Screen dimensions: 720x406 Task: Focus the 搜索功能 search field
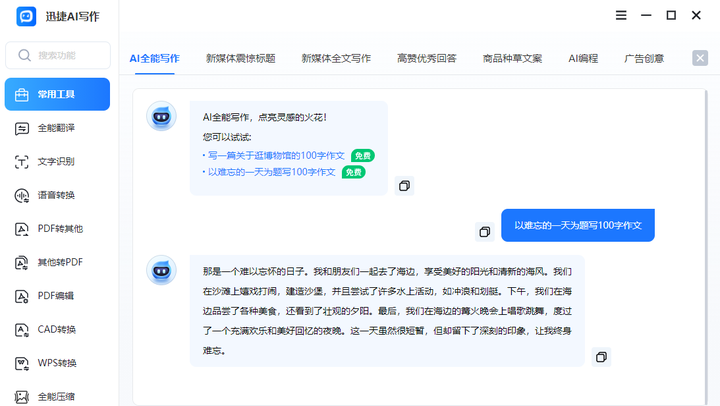pyautogui.click(x=58, y=56)
